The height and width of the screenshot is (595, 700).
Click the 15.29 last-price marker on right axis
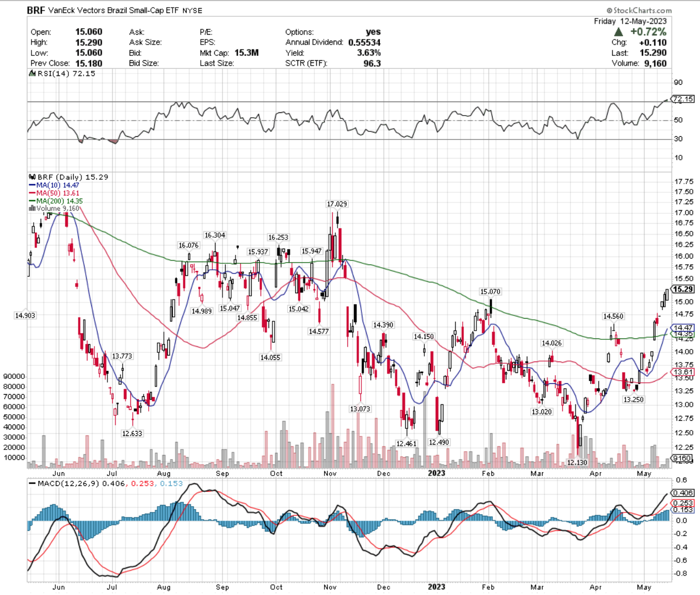click(x=683, y=289)
